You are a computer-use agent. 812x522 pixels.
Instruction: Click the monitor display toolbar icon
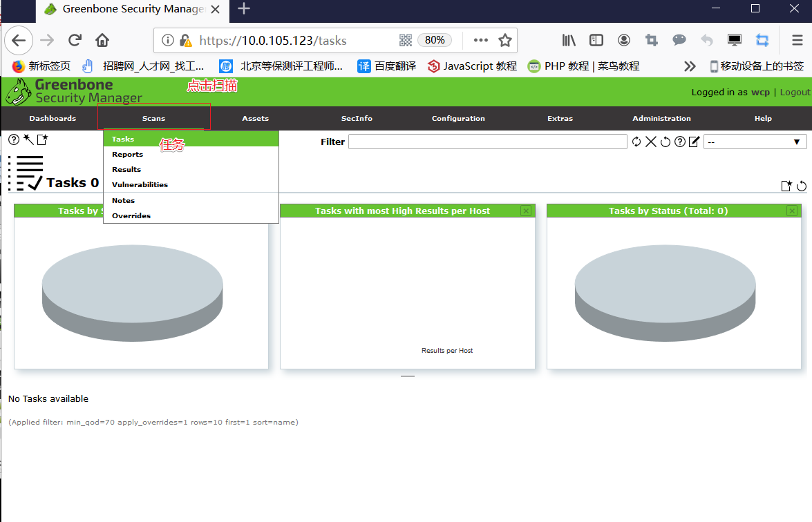tap(735, 40)
